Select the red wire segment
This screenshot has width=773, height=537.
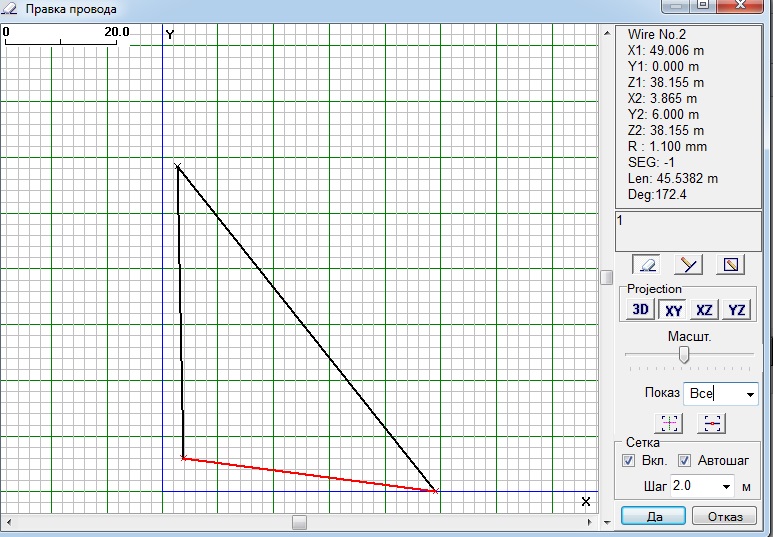point(309,475)
